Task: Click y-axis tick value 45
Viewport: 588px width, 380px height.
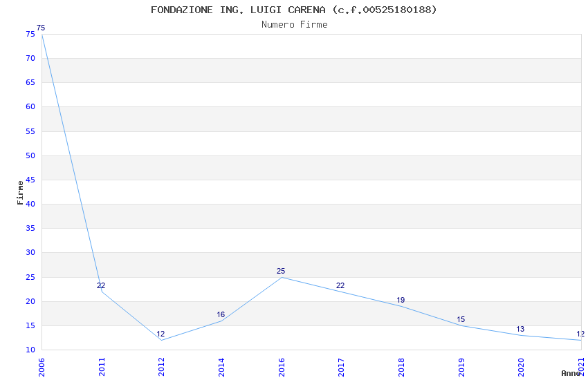Action: (30, 180)
